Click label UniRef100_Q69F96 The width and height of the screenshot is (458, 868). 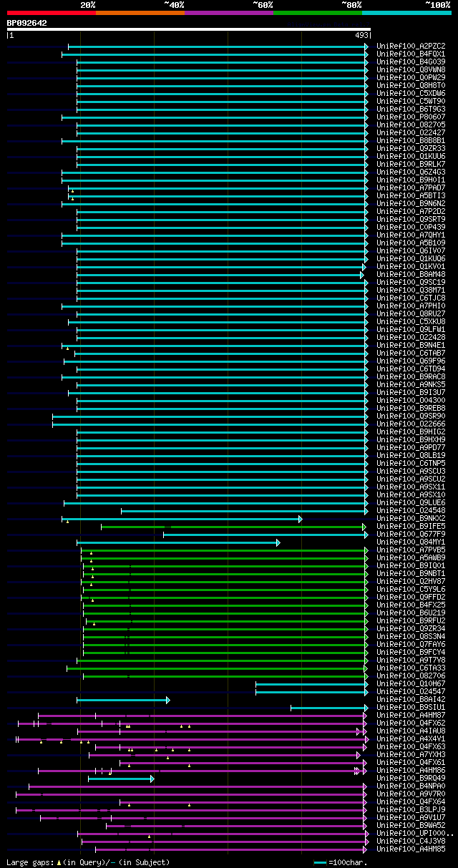411,361
